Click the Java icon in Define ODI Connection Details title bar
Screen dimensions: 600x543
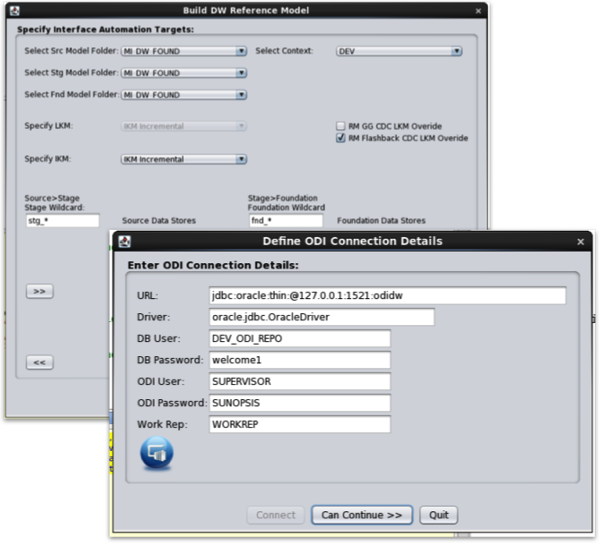pos(125,241)
